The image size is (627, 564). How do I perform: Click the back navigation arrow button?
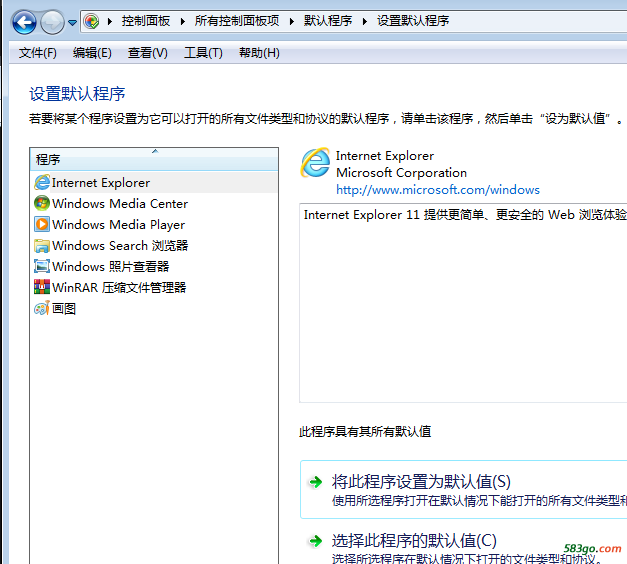click(24, 21)
